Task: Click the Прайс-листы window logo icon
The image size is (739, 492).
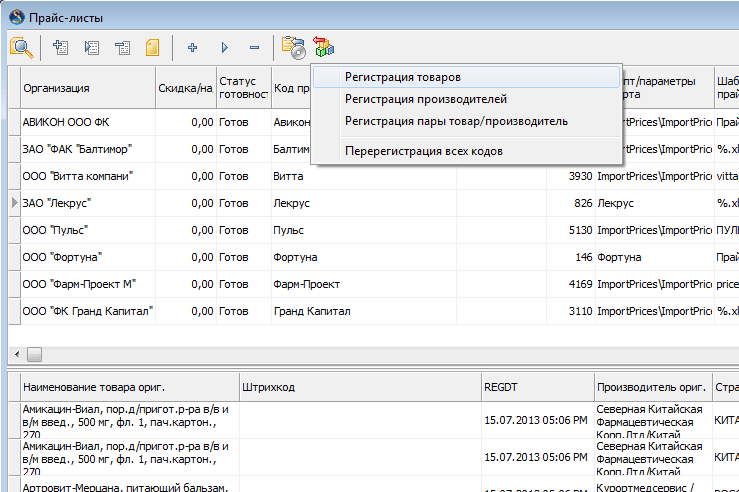Action: coord(16,18)
